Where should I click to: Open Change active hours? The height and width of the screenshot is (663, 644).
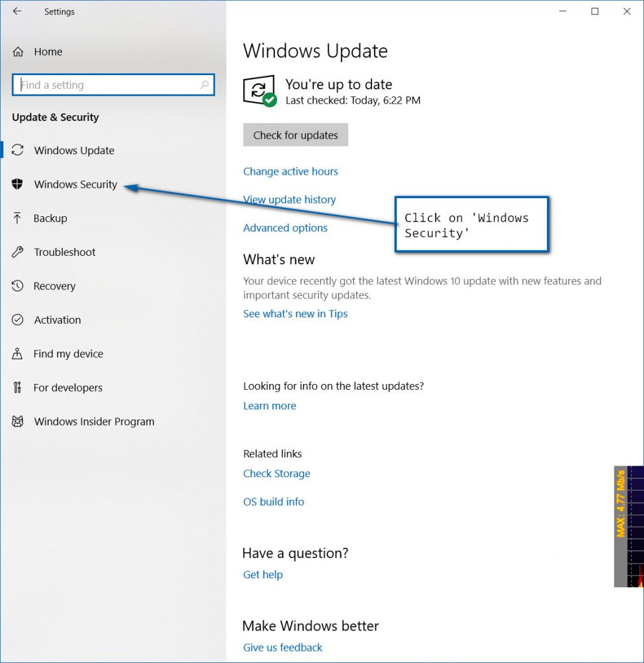tap(291, 171)
